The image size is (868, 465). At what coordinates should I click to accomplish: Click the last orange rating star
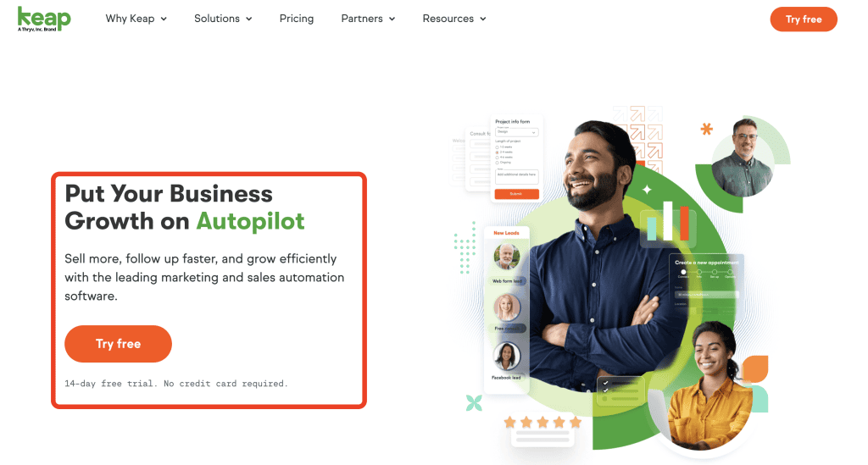coord(576,423)
